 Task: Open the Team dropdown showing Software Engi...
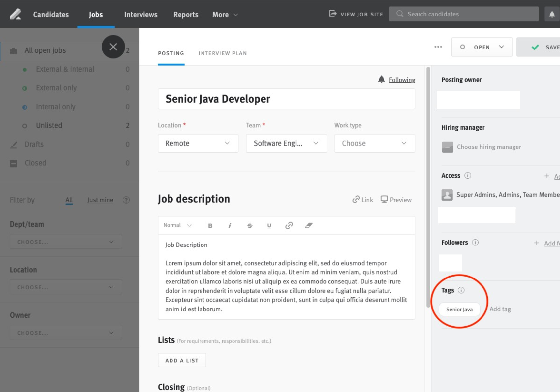[x=286, y=143]
